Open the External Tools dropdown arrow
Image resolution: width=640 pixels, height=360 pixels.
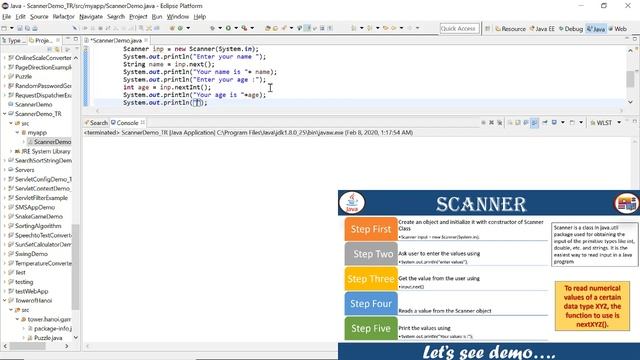pos(252,28)
